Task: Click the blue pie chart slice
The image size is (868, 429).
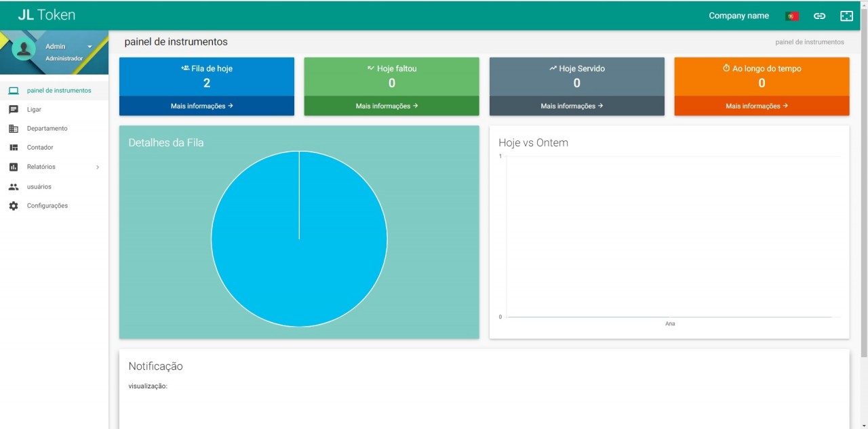Action: [299, 239]
